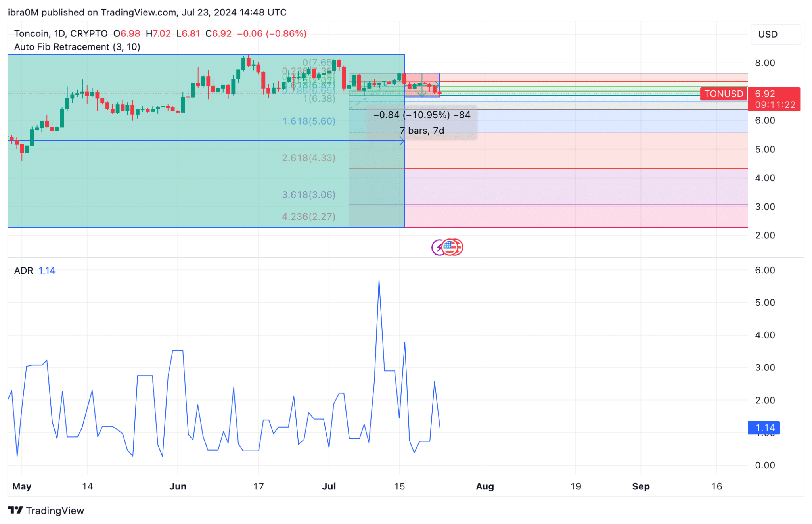
Task: Open the USD currency selector
Action: (x=775, y=34)
